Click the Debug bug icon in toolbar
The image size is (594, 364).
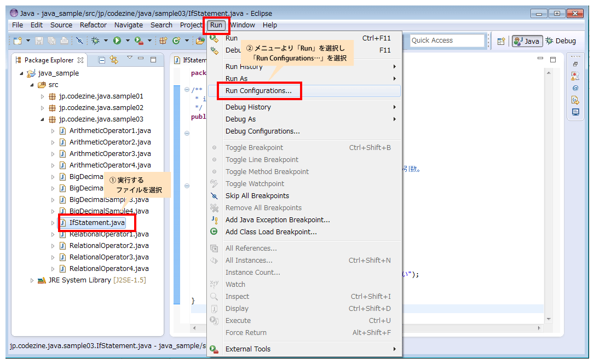(x=95, y=41)
